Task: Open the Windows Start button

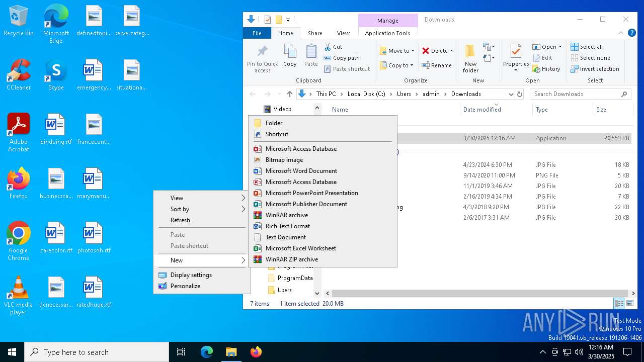Action: click(12, 352)
